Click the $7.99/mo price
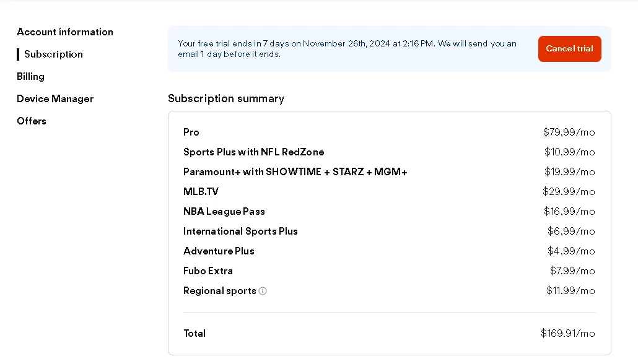The height and width of the screenshot is (364, 638). click(572, 271)
